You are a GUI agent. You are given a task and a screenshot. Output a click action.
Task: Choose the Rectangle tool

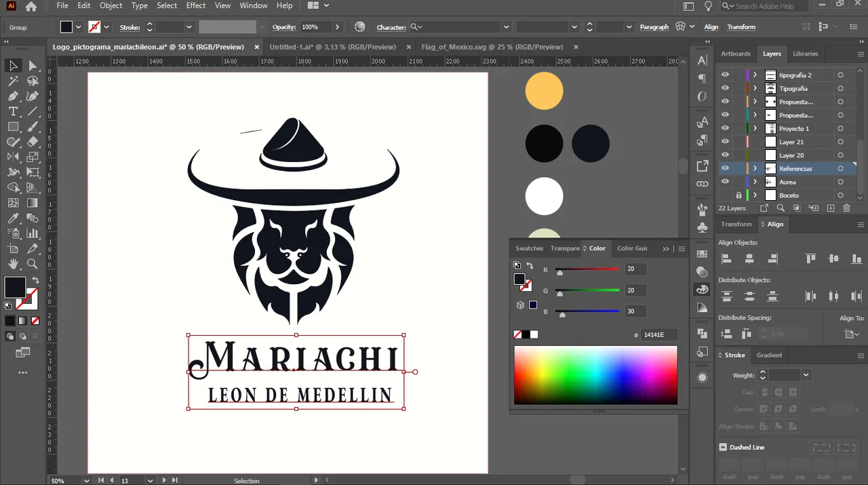[x=13, y=127]
